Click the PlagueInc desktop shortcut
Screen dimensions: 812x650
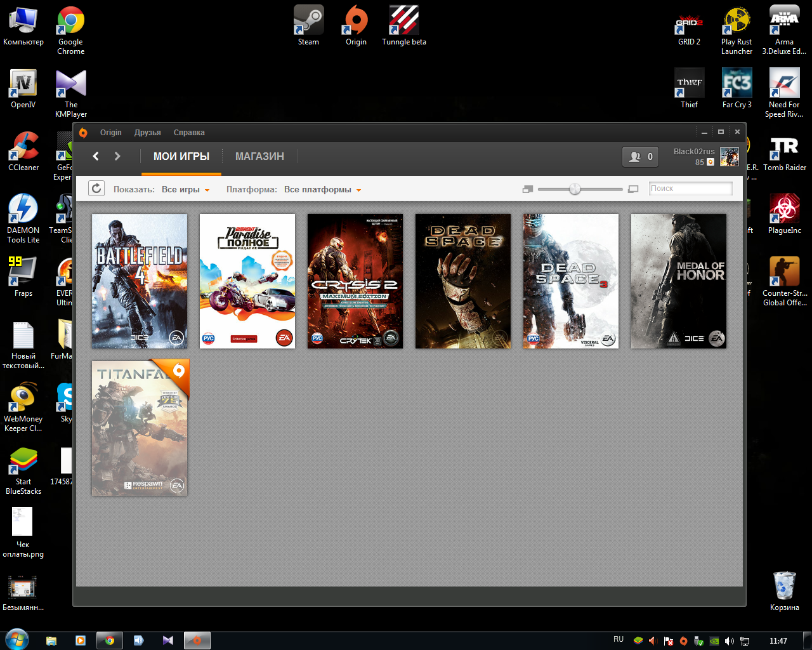[x=785, y=215]
